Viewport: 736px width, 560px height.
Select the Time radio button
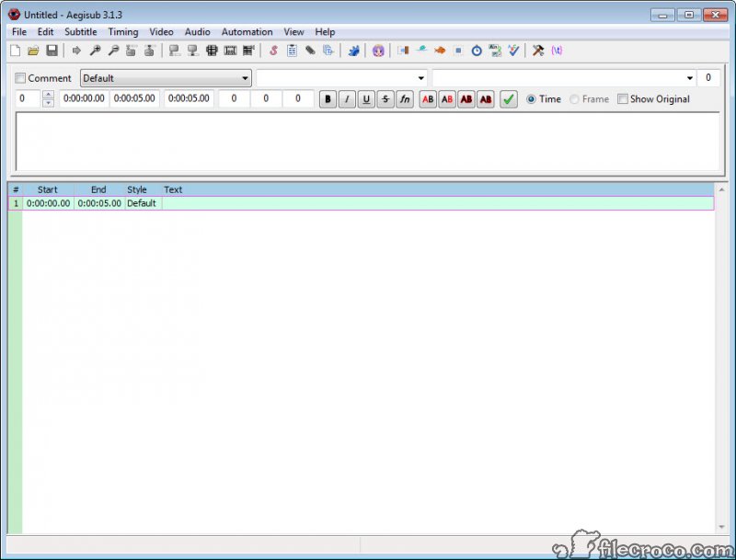(531, 99)
